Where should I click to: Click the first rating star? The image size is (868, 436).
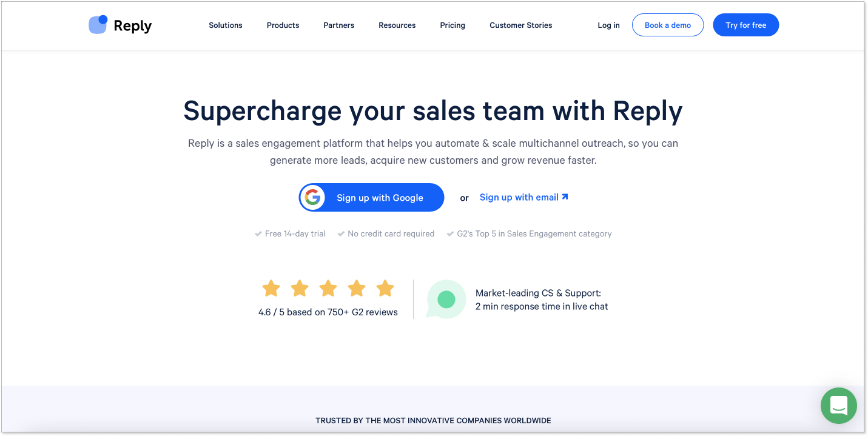(271, 288)
